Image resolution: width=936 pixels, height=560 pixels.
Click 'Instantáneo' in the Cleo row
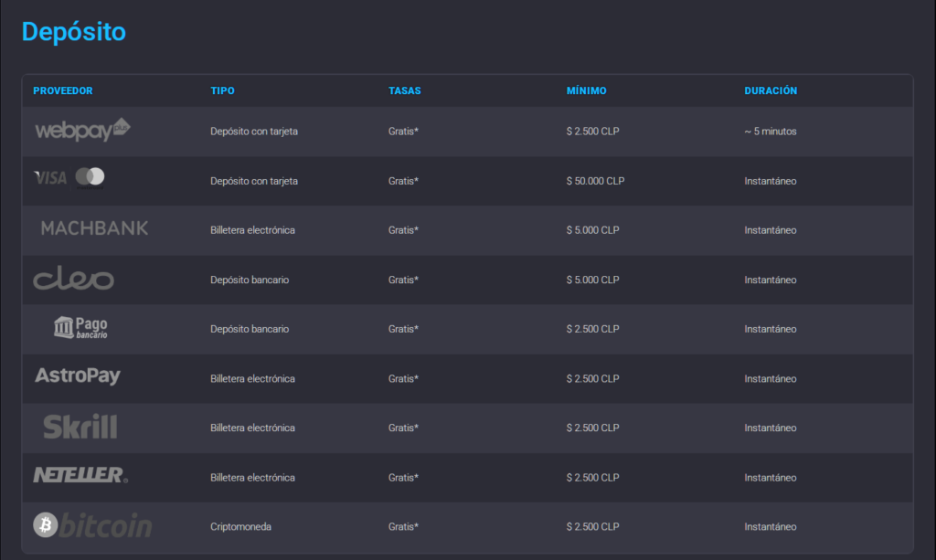click(x=770, y=280)
